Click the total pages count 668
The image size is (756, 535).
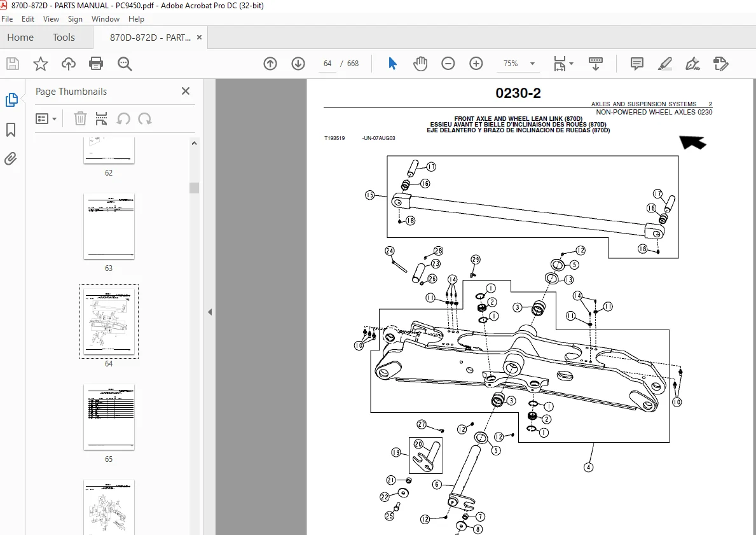[353, 64]
